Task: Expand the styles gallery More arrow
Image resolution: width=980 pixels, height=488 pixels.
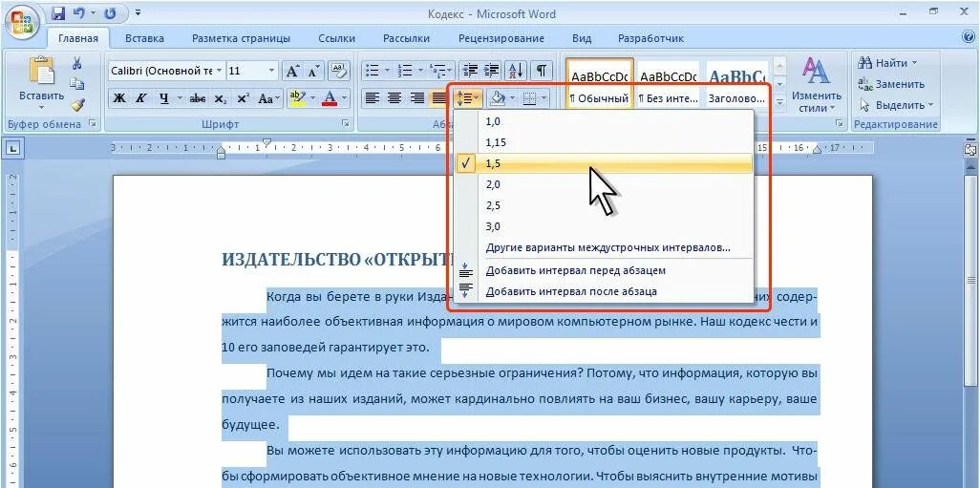Action: pos(780,102)
